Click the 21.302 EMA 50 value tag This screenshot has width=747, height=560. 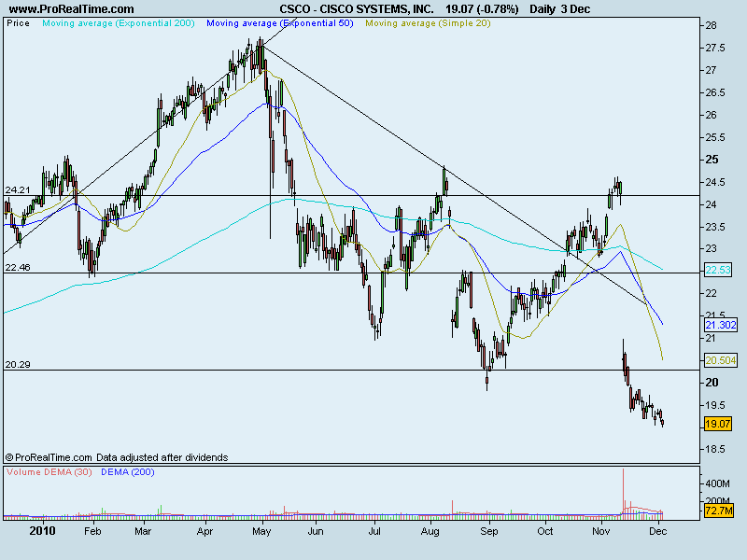pos(721,325)
